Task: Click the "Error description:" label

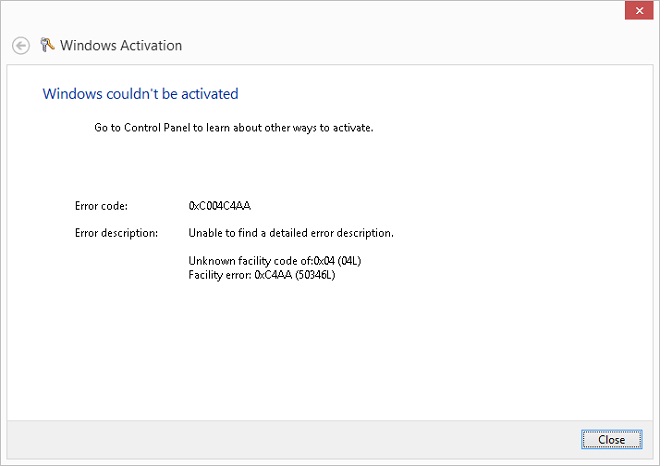Action: pyautogui.click(x=116, y=233)
